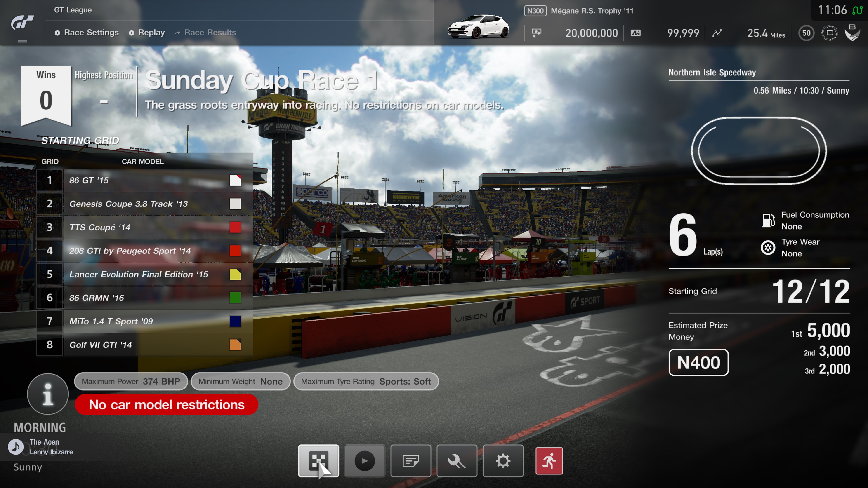The image size is (868, 488).
Task: Click green swatch for 86 GRMN '16
Action: coord(235,298)
